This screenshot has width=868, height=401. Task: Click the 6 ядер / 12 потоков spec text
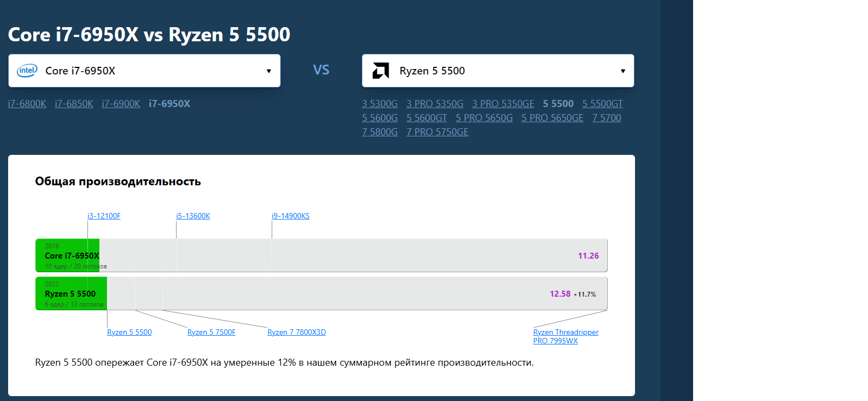pos(74,304)
